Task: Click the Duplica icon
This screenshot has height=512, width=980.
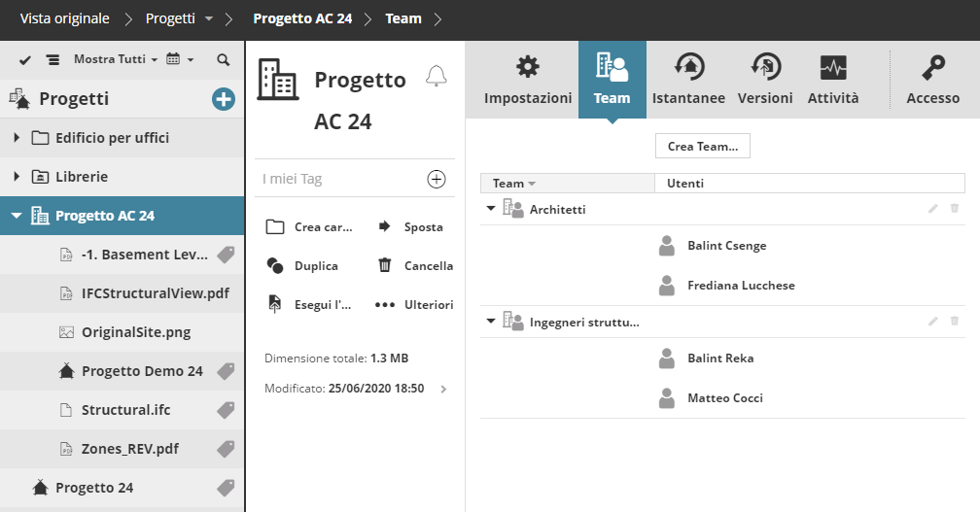Action: [275, 265]
